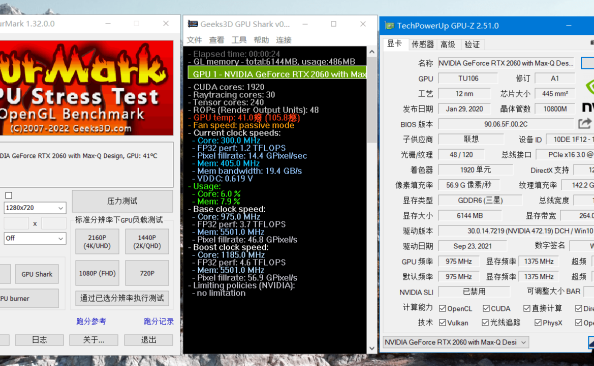Click the GPU Shark vertical scrollbar thumb
Image resolution: width=594 pixels, height=366 pixels.
[x=372, y=100]
